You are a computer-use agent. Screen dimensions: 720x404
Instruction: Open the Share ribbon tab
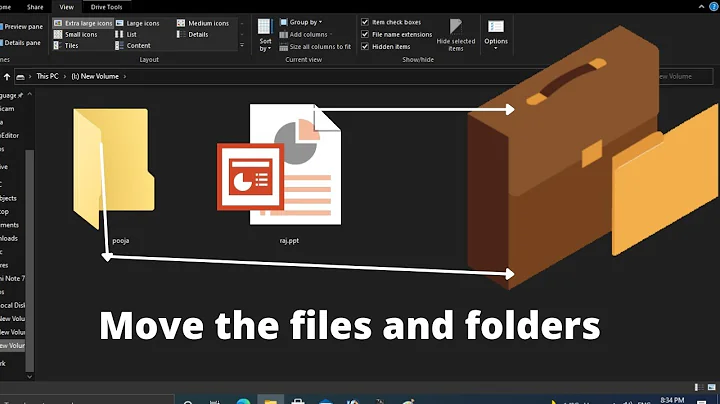pos(35,7)
